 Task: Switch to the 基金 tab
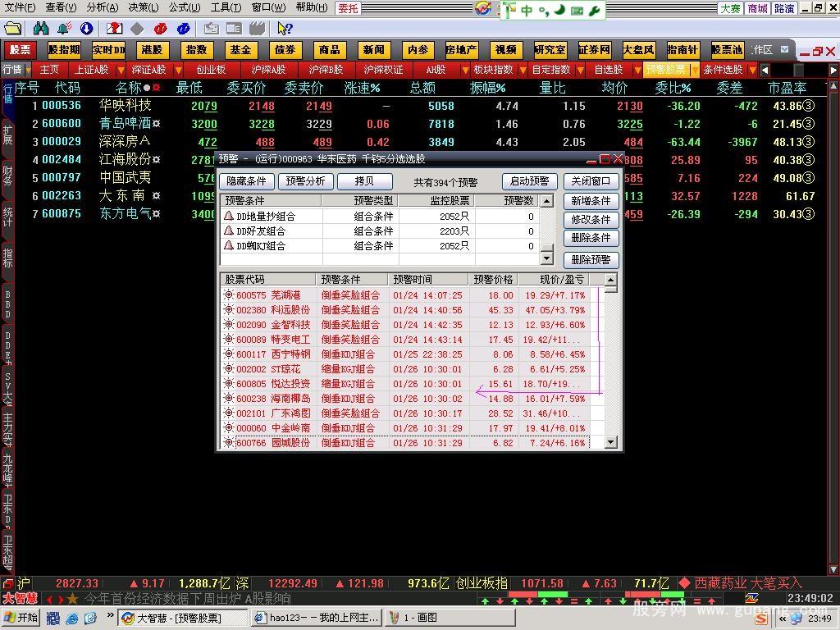[241, 50]
